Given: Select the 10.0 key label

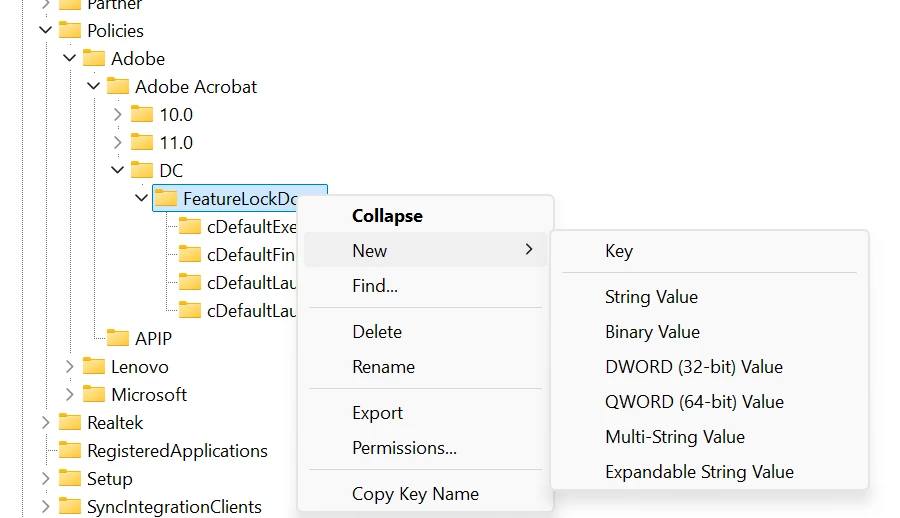Looking at the screenshot, I should click(x=176, y=115).
